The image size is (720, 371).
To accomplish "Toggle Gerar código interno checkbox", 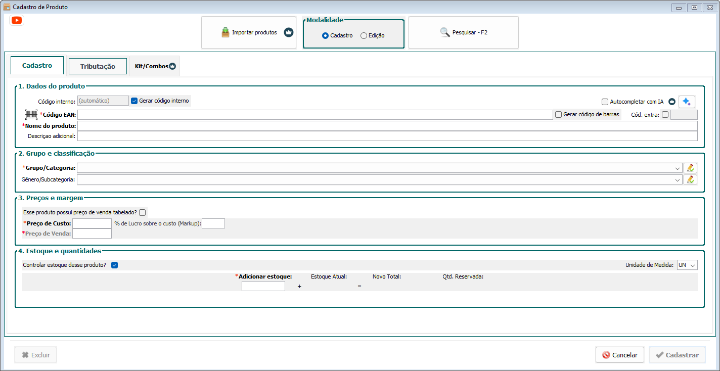I will pyautogui.click(x=134, y=101).
